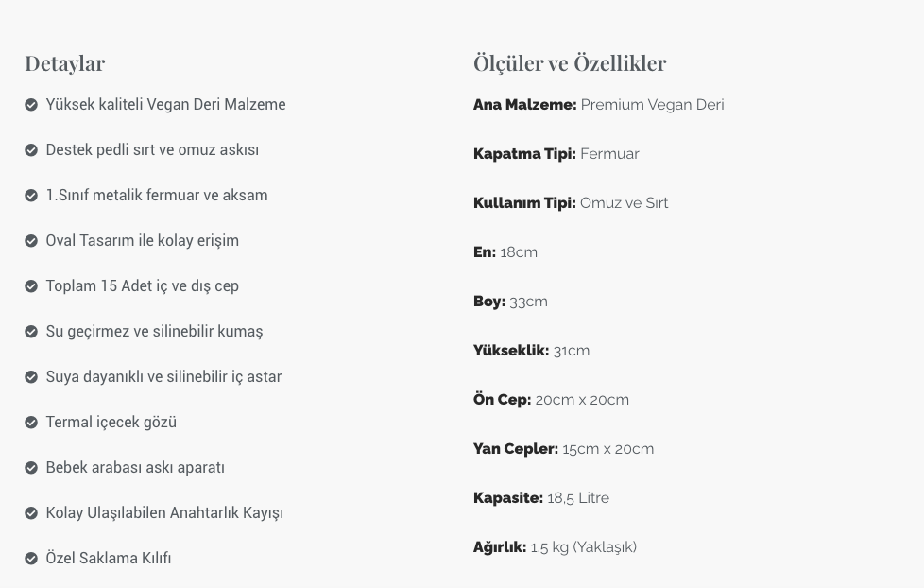Click checkmark icon beside Termal içecek gözü
924x588 pixels.
pos(31,423)
